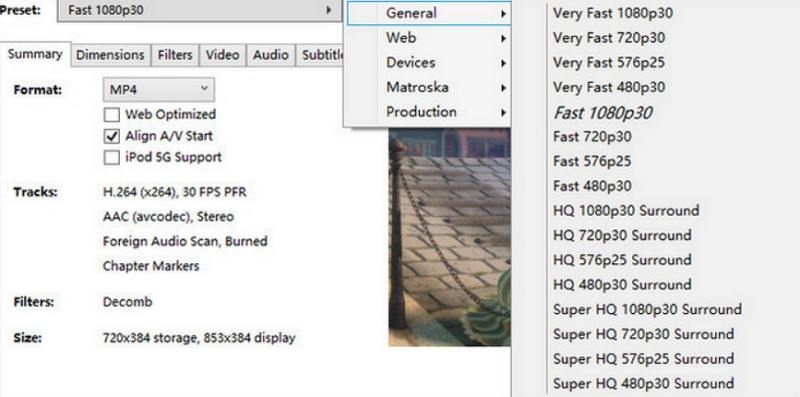The image size is (800, 397).
Task: Open the Matroska preset category
Action: 428,87
